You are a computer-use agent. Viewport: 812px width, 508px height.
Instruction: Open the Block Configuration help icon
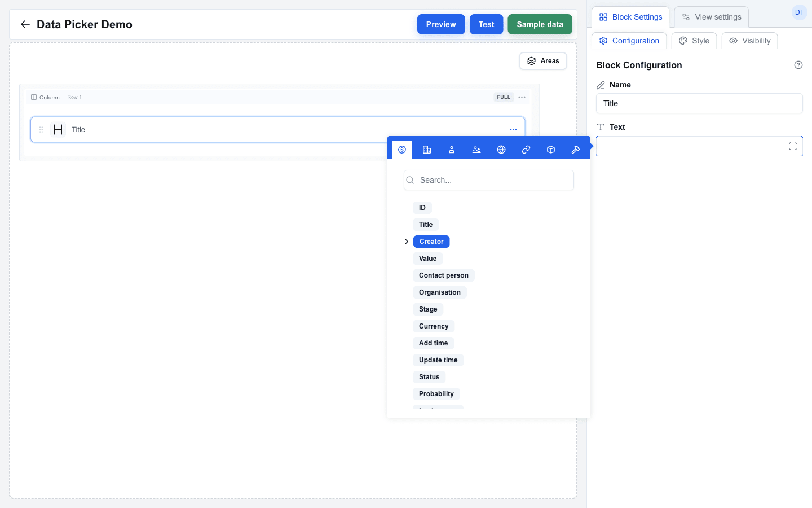click(x=798, y=65)
